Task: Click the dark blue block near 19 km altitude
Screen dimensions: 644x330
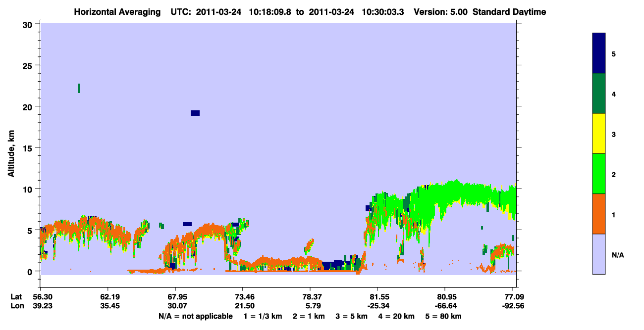Action: coord(195,113)
